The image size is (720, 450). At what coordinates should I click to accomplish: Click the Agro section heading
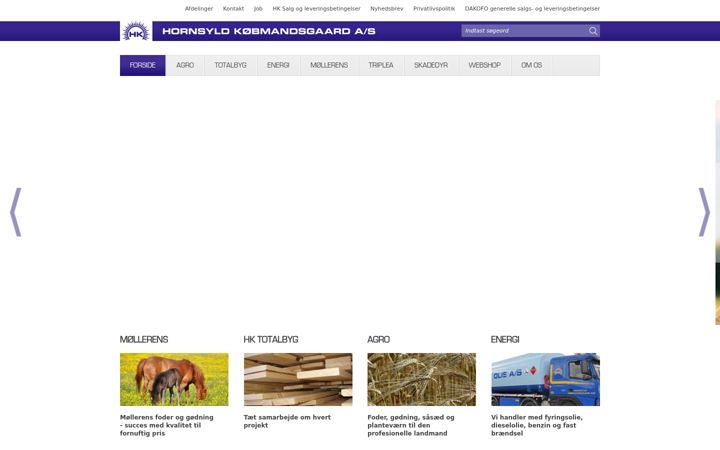point(378,339)
